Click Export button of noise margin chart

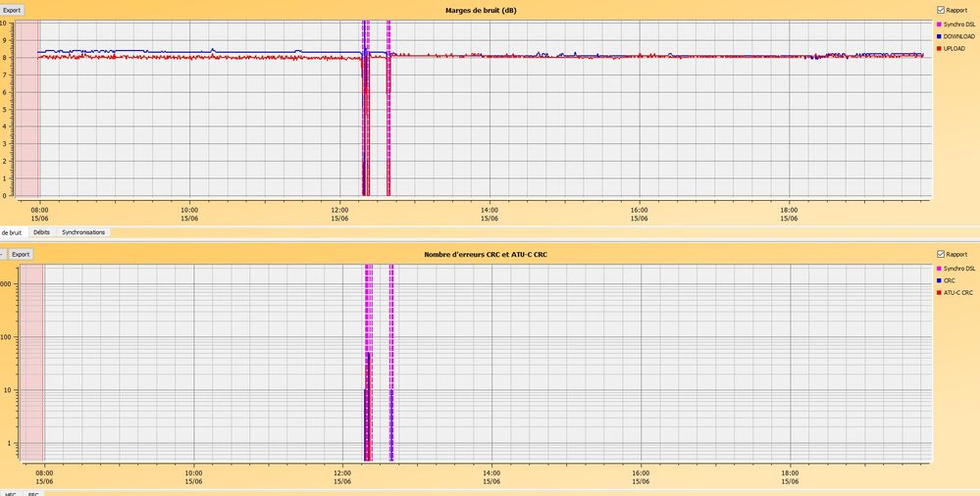coord(11,10)
